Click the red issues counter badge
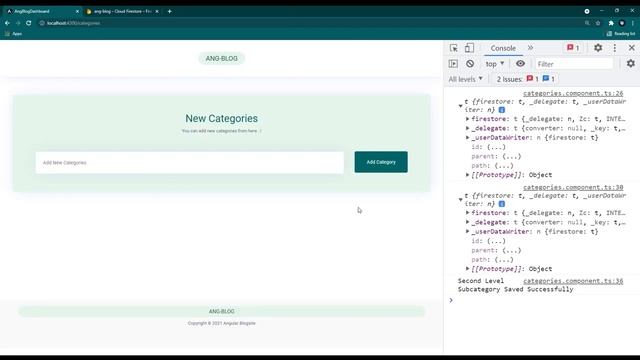Screen dimensions: 640x360 [x=573, y=48]
